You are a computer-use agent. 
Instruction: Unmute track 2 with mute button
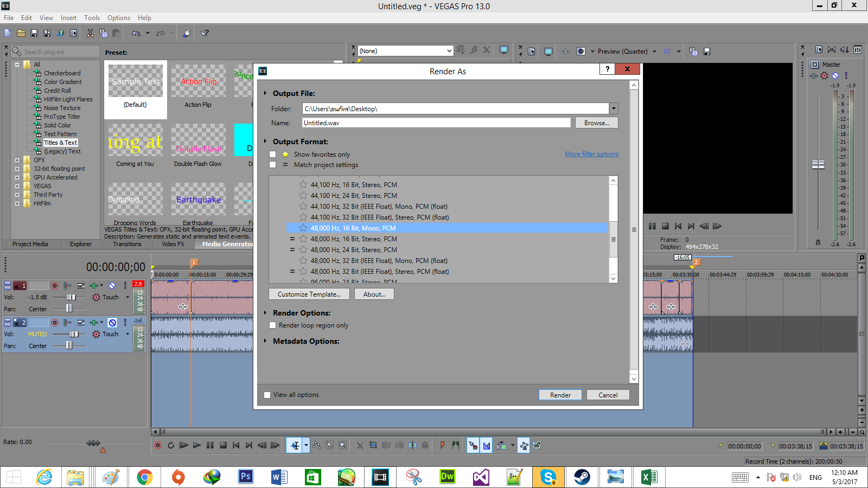tap(112, 323)
